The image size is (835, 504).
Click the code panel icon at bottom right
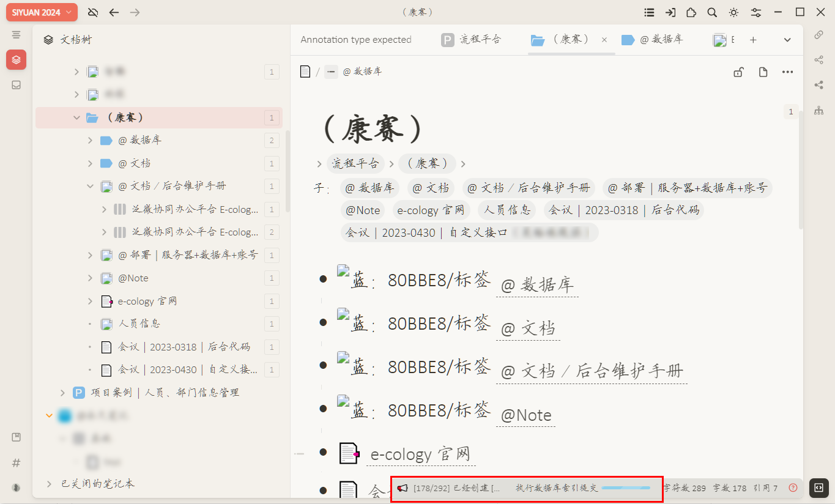tap(818, 487)
